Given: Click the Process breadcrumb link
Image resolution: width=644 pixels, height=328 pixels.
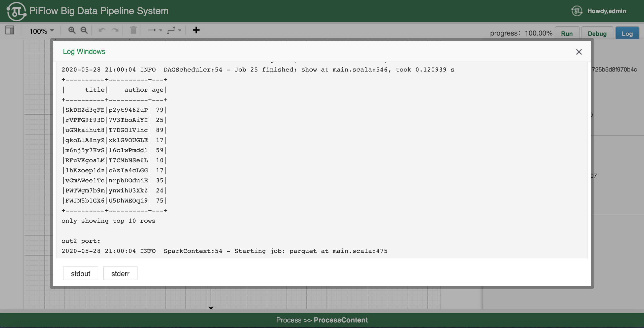Looking at the screenshot, I should [x=288, y=320].
